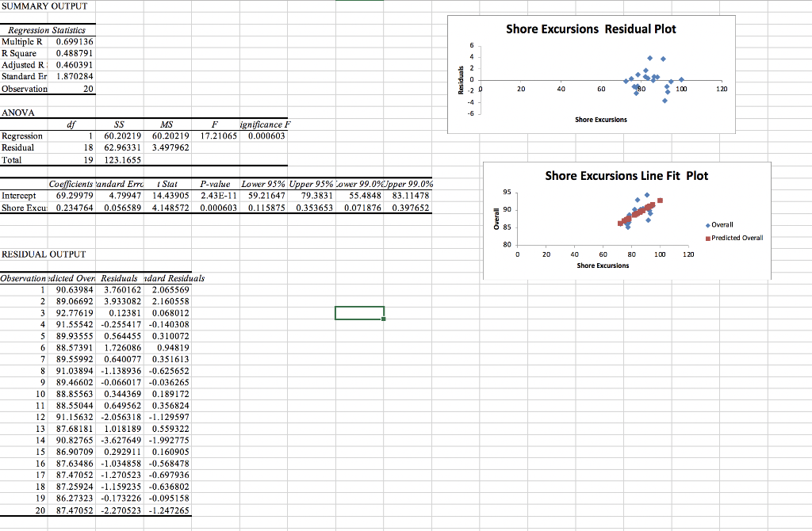812x531 pixels.
Task: Click the Adjusted R value 0.460391
Action: tap(75, 65)
